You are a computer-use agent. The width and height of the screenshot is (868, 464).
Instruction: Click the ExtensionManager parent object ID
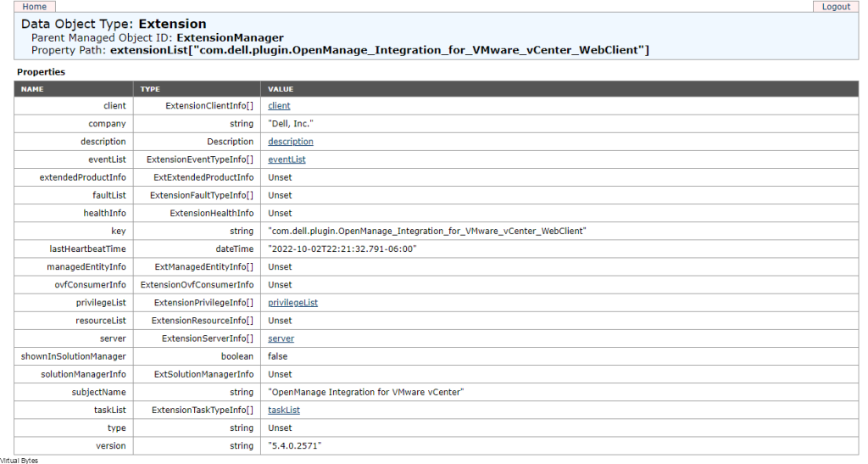pos(230,37)
